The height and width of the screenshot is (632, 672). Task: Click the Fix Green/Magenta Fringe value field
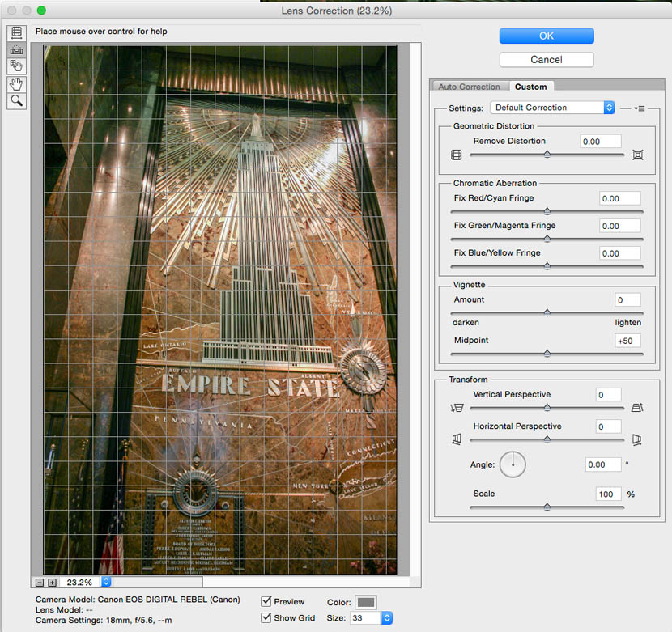click(x=619, y=226)
